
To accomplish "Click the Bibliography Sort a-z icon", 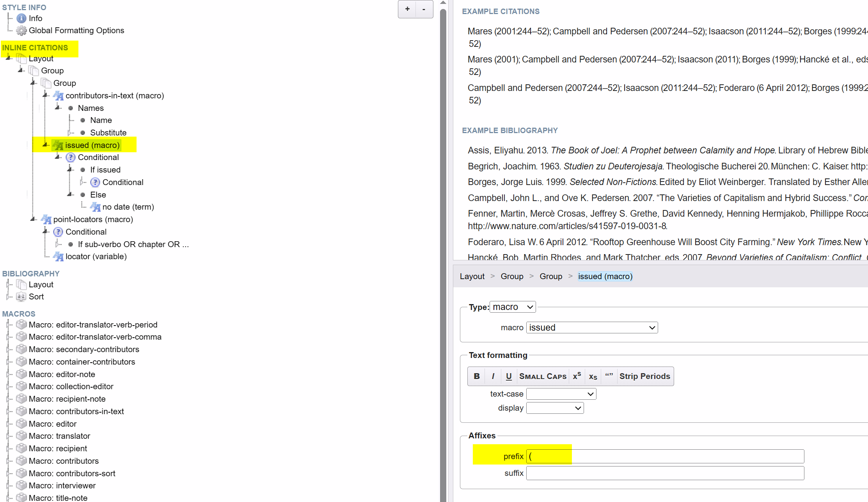I will pyautogui.click(x=21, y=297).
